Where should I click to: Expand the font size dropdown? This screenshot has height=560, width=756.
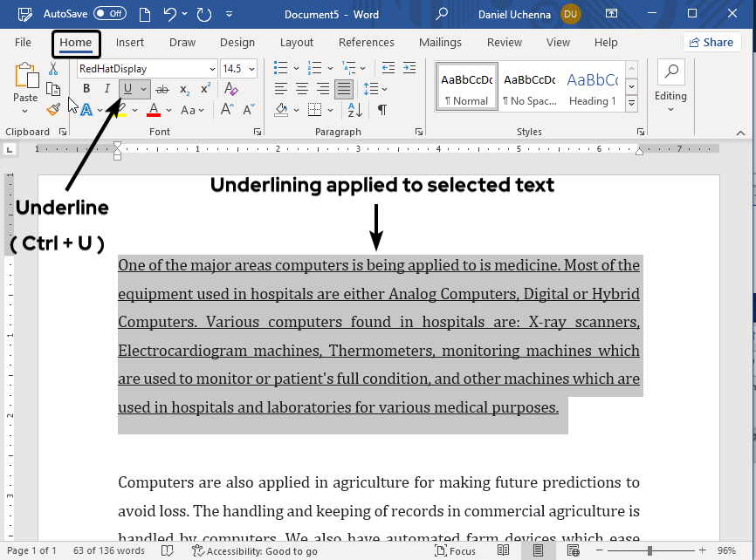(252, 69)
